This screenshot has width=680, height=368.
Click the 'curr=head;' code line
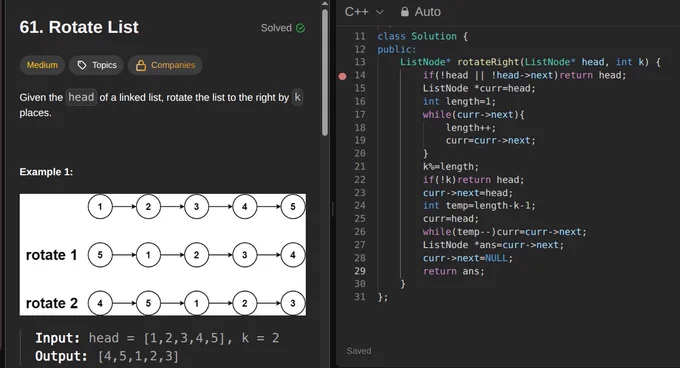click(x=451, y=218)
